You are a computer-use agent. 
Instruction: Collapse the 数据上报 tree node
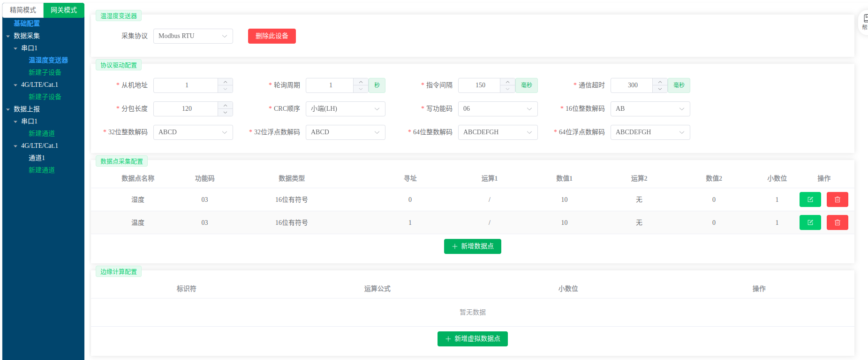[x=8, y=109]
